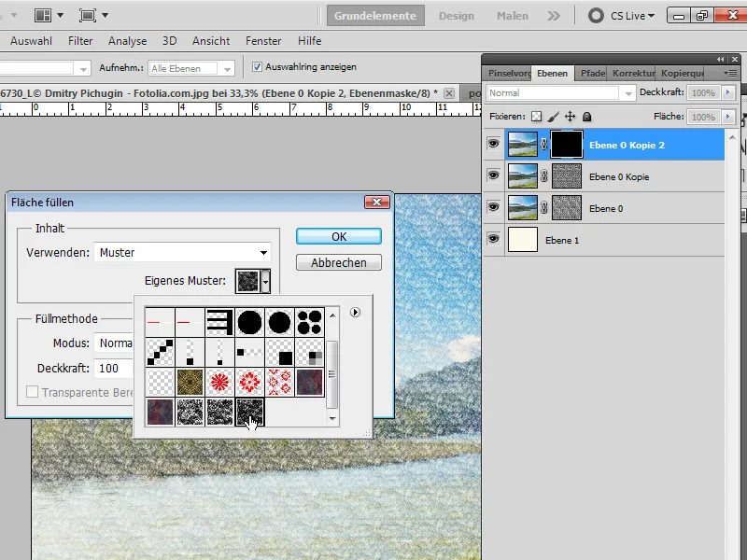Screen dimensions: 747x560
Task: Toggle the Auswahlring anzeigen checkbox
Action: (x=257, y=67)
